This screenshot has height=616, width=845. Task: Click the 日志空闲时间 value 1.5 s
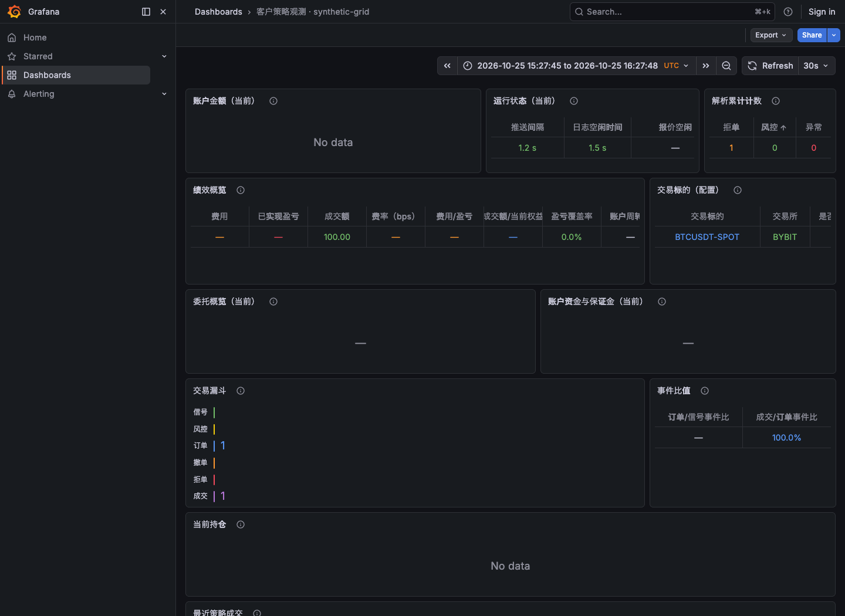pos(597,148)
